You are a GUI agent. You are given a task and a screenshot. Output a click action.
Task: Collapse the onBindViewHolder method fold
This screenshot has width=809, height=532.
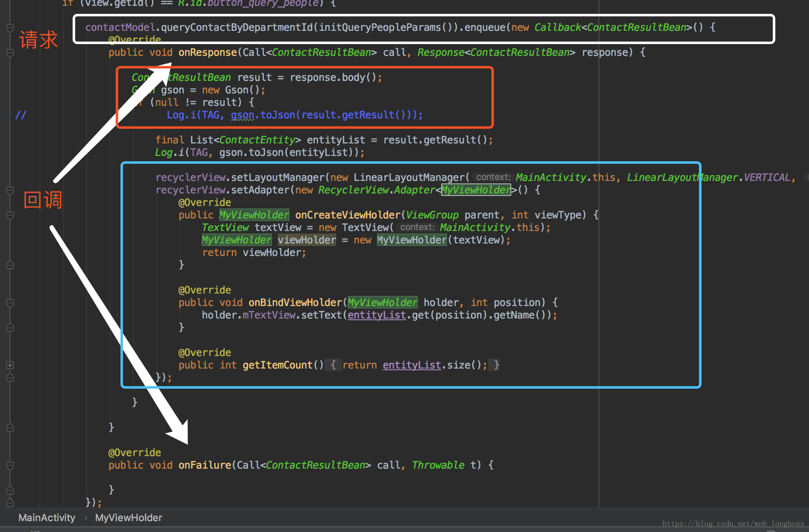10,303
